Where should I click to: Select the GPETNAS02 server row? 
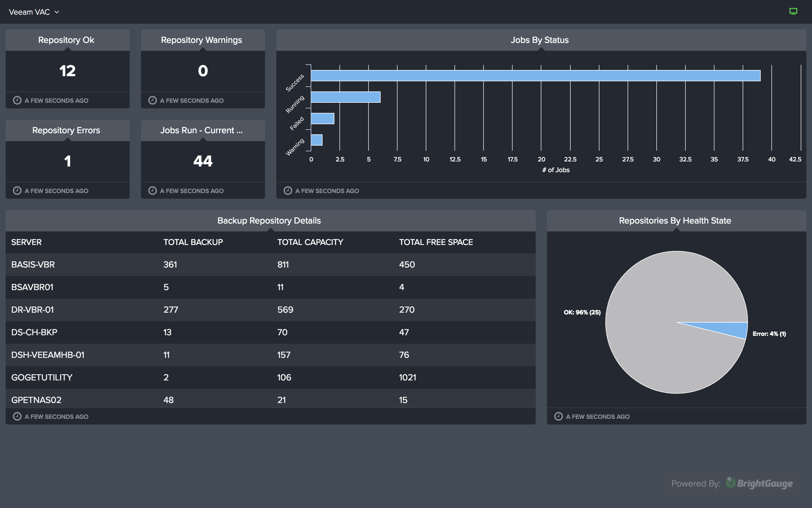click(270, 399)
